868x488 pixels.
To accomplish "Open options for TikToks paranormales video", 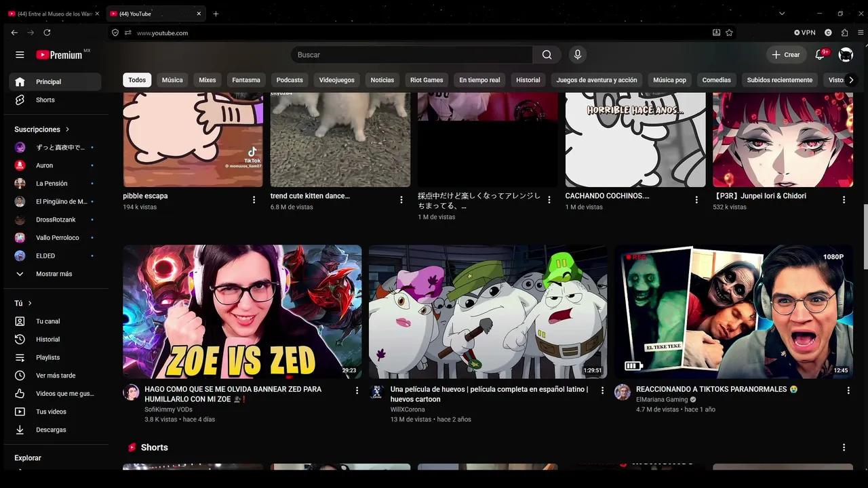I will click(x=848, y=390).
